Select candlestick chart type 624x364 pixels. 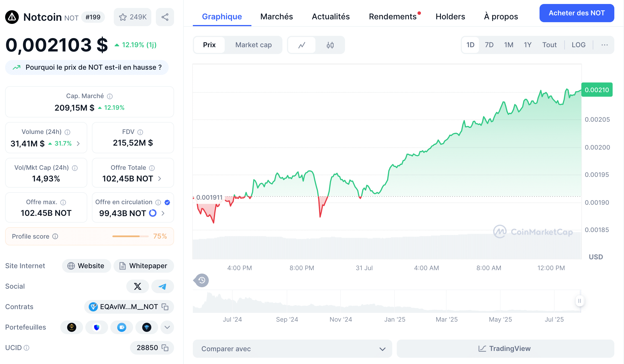(x=330, y=45)
